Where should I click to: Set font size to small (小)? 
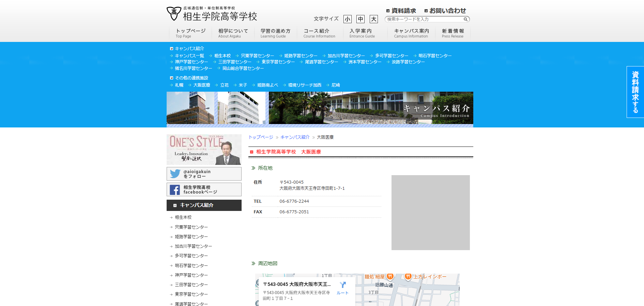tap(347, 19)
